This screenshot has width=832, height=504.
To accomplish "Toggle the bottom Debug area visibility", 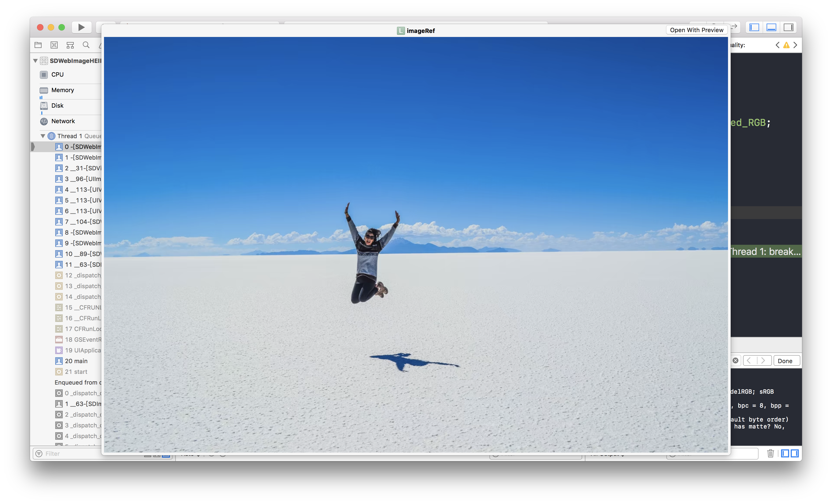I will (771, 27).
